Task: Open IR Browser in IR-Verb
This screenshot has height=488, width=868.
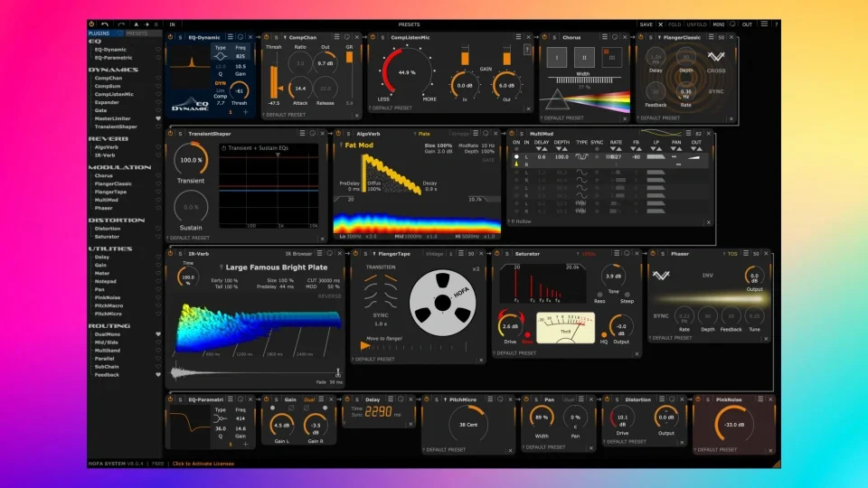Action: click(298, 254)
